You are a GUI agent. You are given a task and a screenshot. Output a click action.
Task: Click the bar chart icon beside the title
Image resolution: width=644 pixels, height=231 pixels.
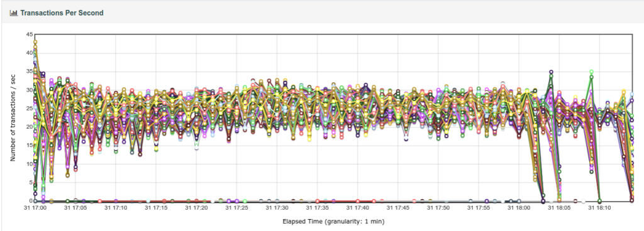pyautogui.click(x=14, y=13)
